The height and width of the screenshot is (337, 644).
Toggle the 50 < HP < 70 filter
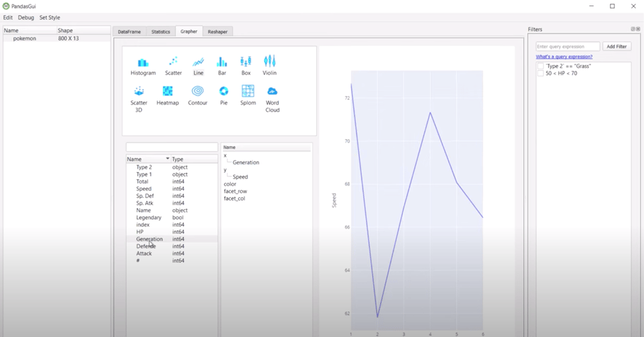coord(541,73)
